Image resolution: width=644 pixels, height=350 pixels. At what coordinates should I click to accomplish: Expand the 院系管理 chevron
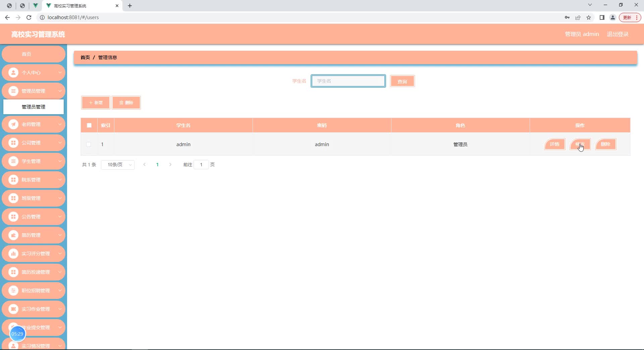(60, 180)
